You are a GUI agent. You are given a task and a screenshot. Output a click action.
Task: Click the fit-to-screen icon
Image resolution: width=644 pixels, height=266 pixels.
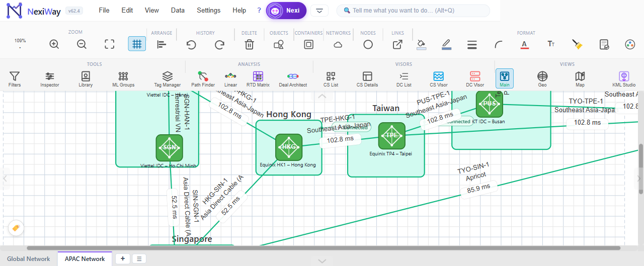[x=109, y=44]
